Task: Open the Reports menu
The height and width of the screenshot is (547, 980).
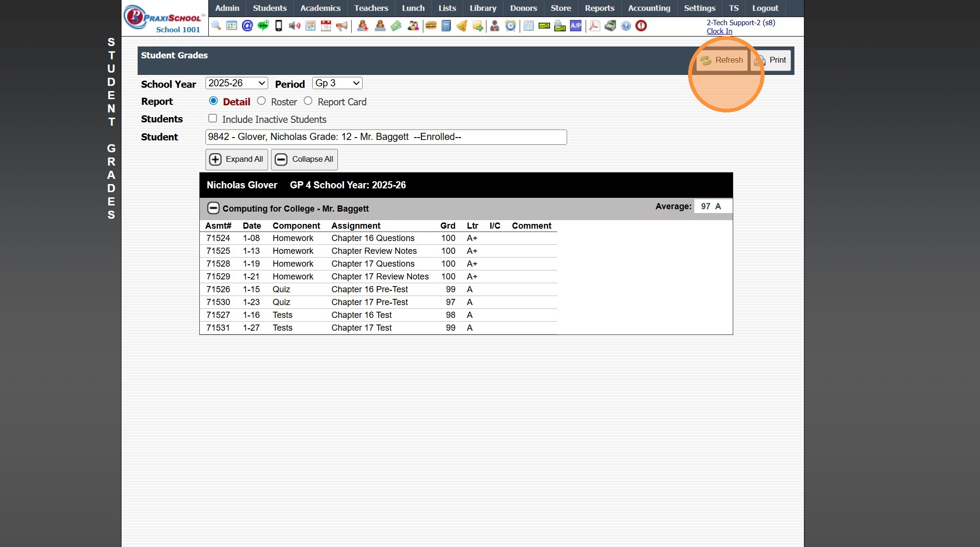Action: point(599,8)
